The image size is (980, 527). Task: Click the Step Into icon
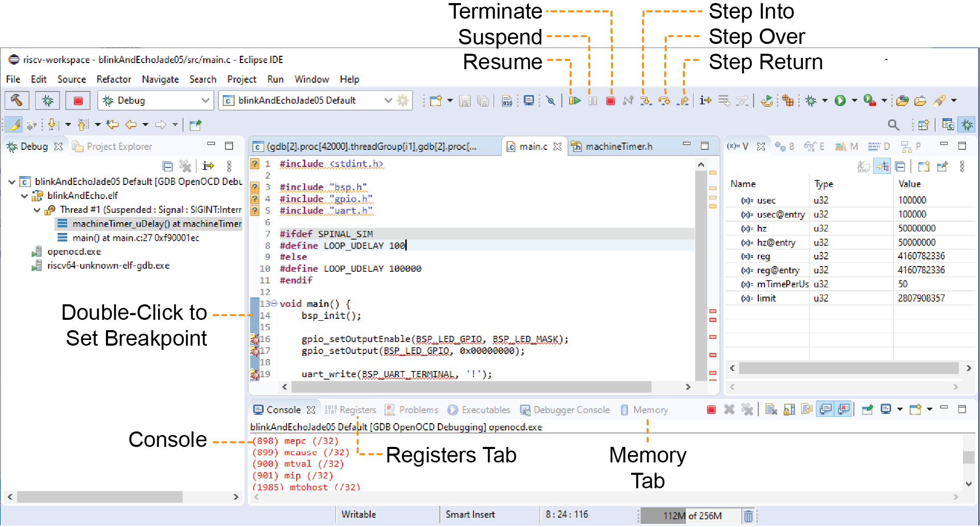646,101
